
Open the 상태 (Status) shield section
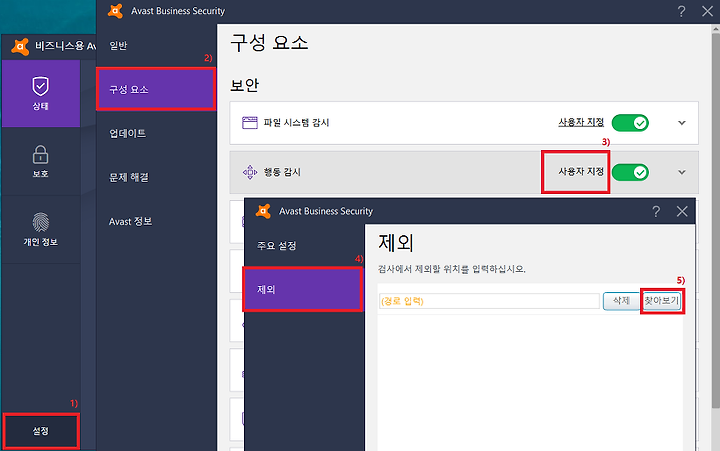click(40, 93)
